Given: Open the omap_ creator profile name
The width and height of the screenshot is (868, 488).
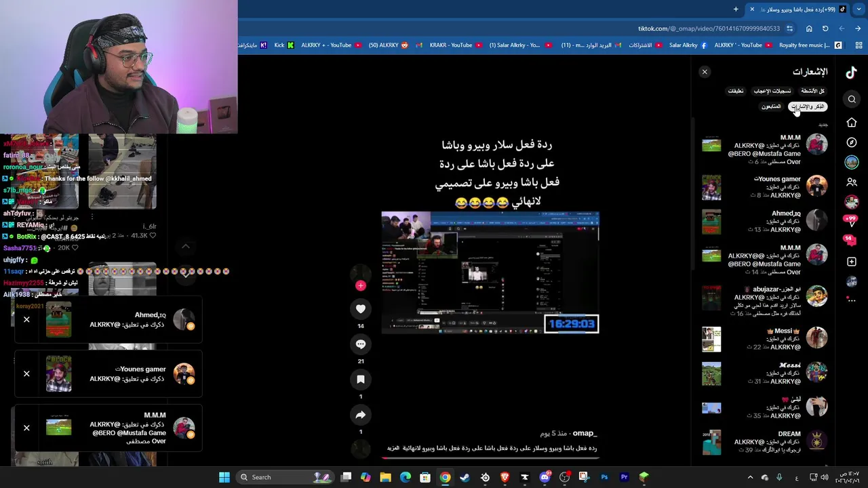Looking at the screenshot, I should (x=585, y=433).
